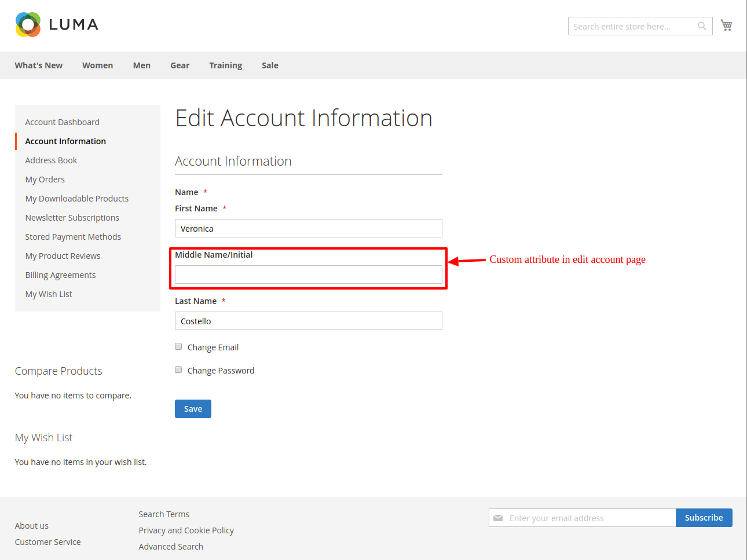
Task: Click the store search box
Action: 631,27
